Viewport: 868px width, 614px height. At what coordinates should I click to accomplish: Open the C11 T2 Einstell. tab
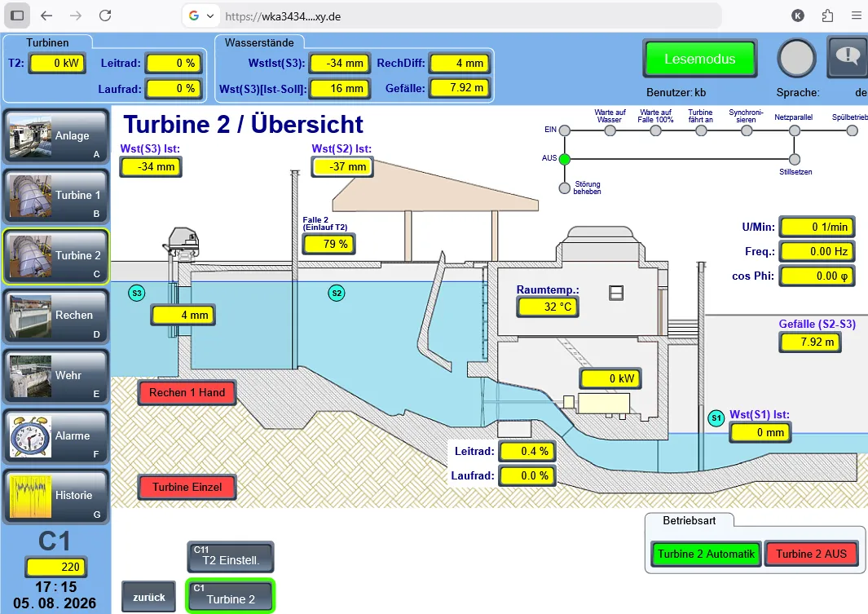click(x=231, y=557)
